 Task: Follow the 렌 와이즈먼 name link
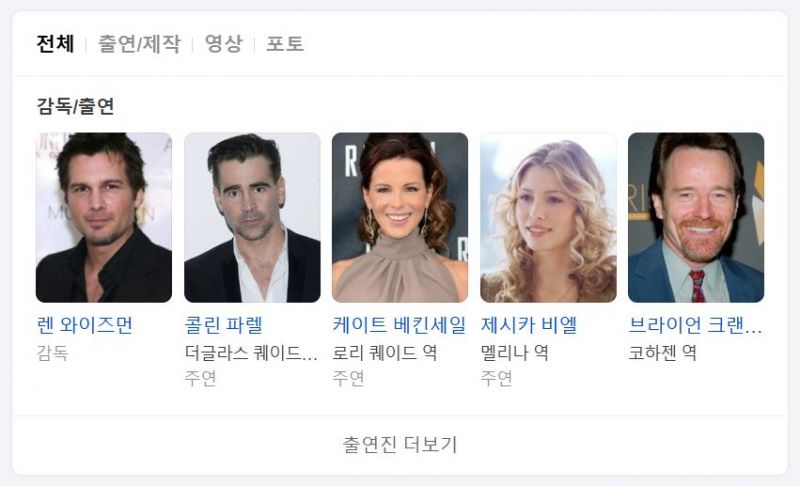85,325
